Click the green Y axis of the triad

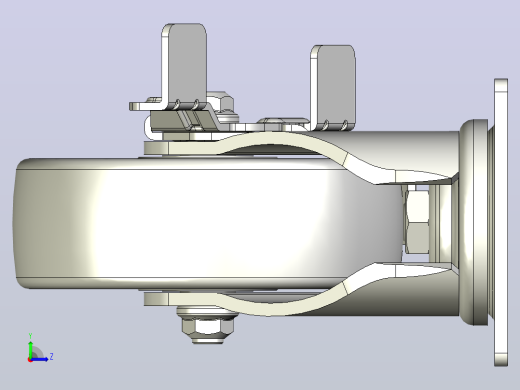pos(31,349)
